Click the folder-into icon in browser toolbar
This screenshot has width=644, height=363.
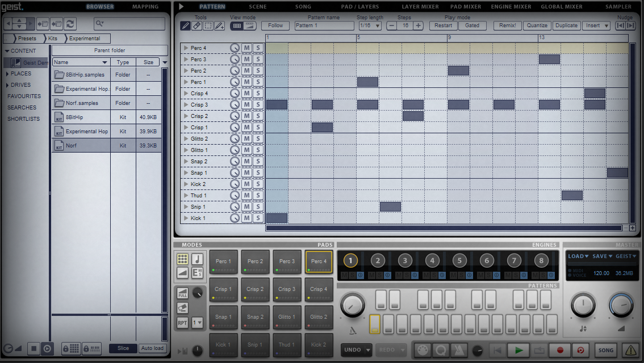pyautogui.click(x=43, y=24)
